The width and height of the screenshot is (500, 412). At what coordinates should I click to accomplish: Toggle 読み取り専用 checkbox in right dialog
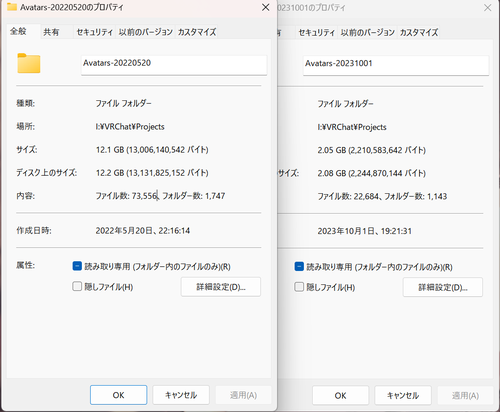pos(299,266)
